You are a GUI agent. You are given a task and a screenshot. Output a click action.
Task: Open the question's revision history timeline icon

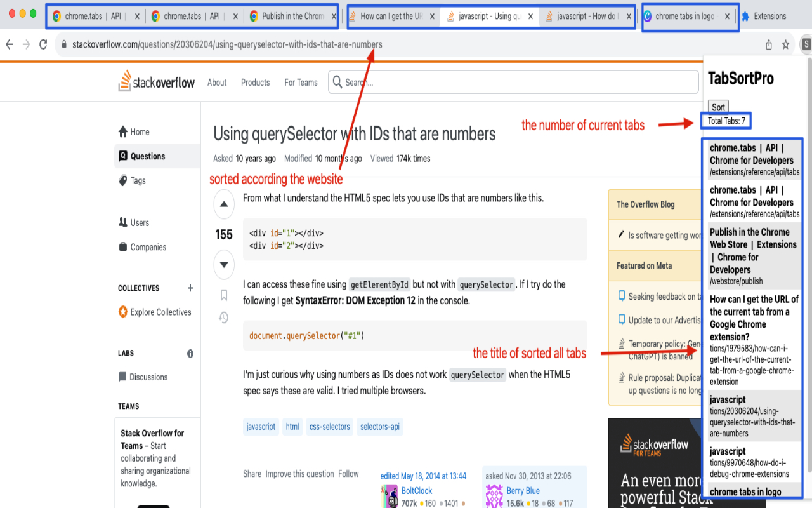223,317
